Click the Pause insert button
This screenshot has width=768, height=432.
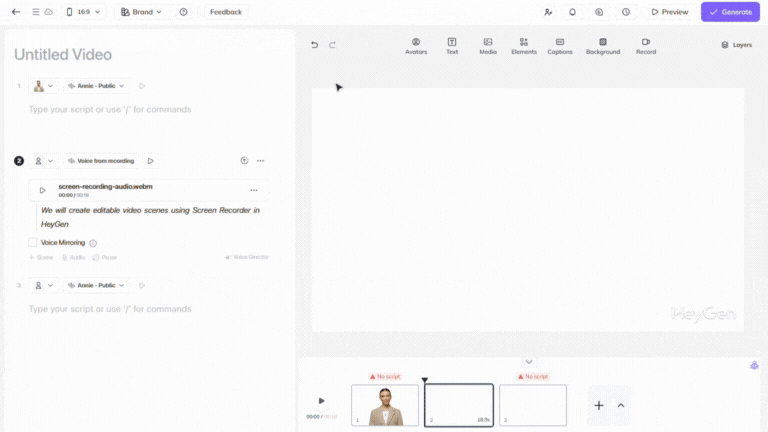(x=105, y=258)
